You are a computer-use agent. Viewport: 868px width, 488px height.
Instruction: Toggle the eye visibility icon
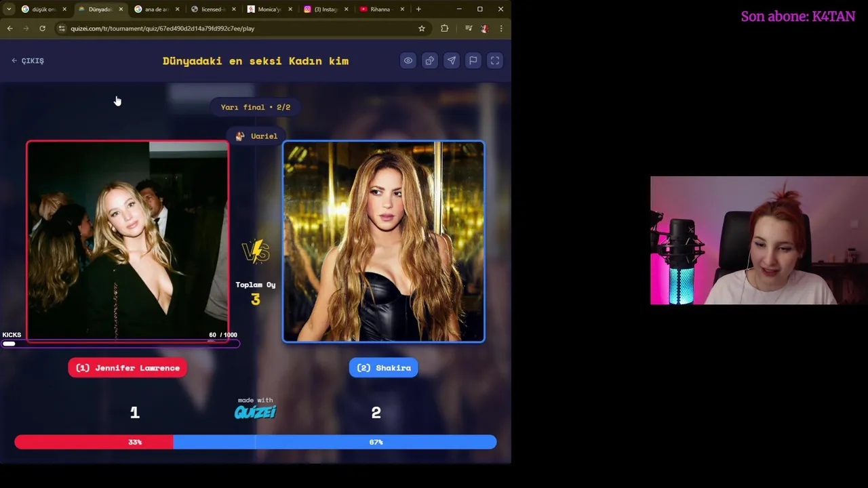[x=408, y=61]
